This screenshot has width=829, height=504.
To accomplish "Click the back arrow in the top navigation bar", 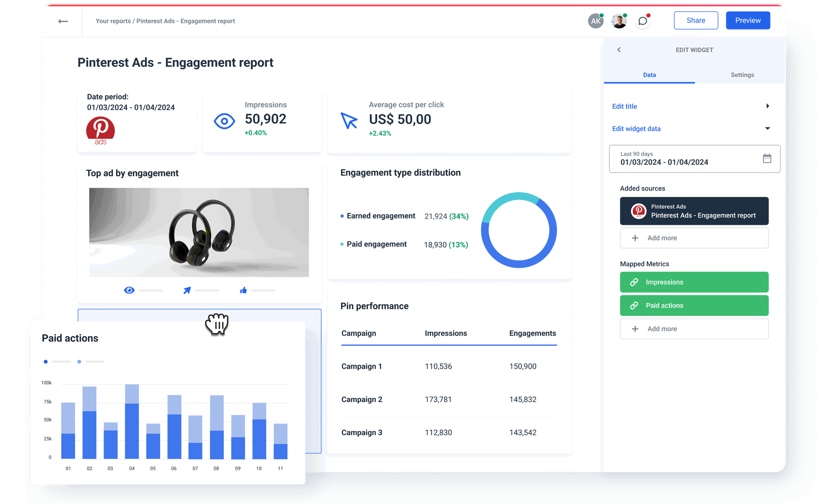I will (62, 21).
